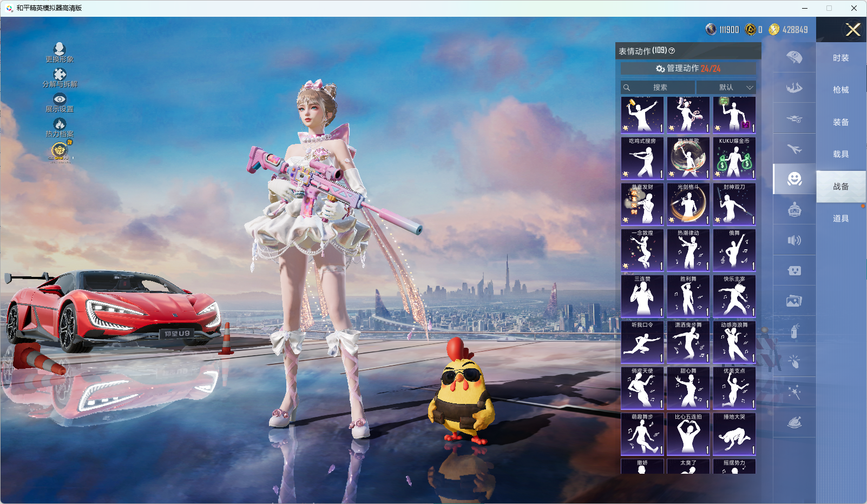The height and width of the screenshot is (504, 867).
Task: Select the 比心五连拍 emote thumbnail
Action: pyautogui.click(x=688, y=434)
